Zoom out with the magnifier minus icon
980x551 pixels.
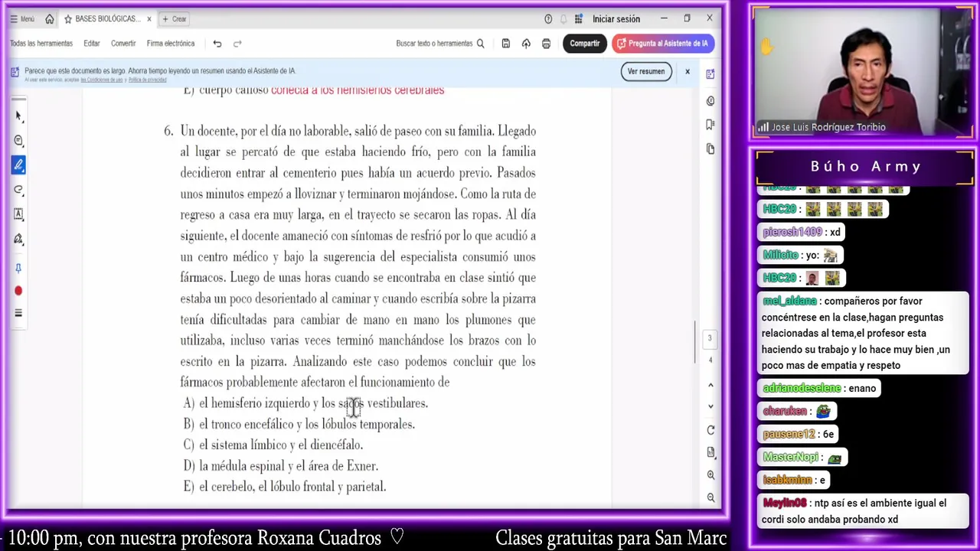710,498
